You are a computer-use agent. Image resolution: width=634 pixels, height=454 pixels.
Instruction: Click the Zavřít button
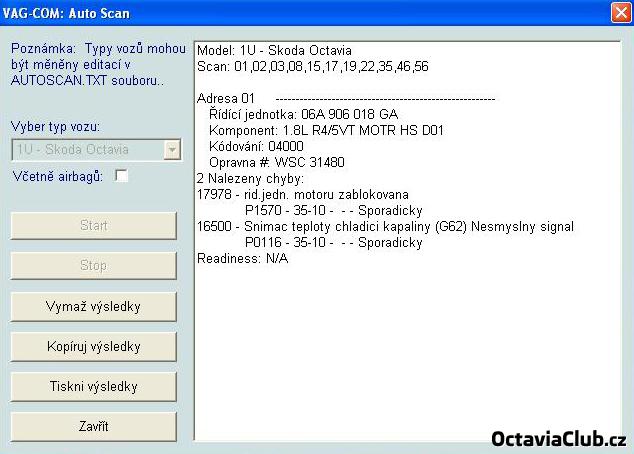click(x=94, y=426)
